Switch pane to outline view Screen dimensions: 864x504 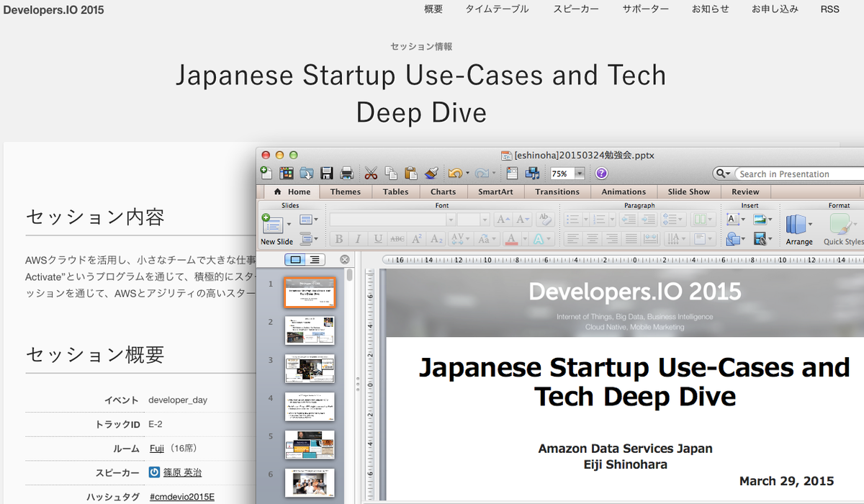(x=315, y=259)
